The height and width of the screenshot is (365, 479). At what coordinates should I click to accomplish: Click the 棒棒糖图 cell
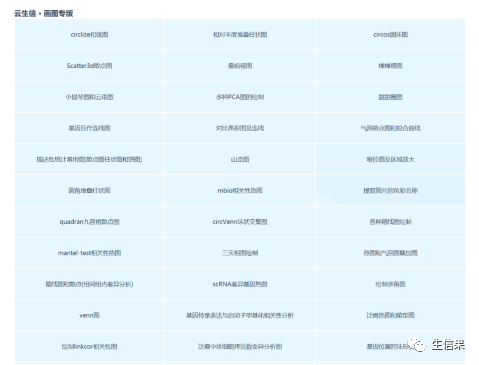coord(390,66)
